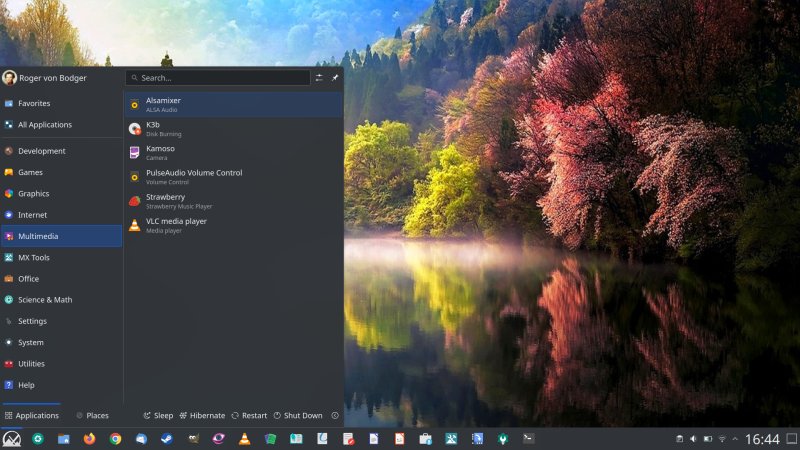Toggle the pin to keep menu open

pyautogui.click(x=335, y=77)
